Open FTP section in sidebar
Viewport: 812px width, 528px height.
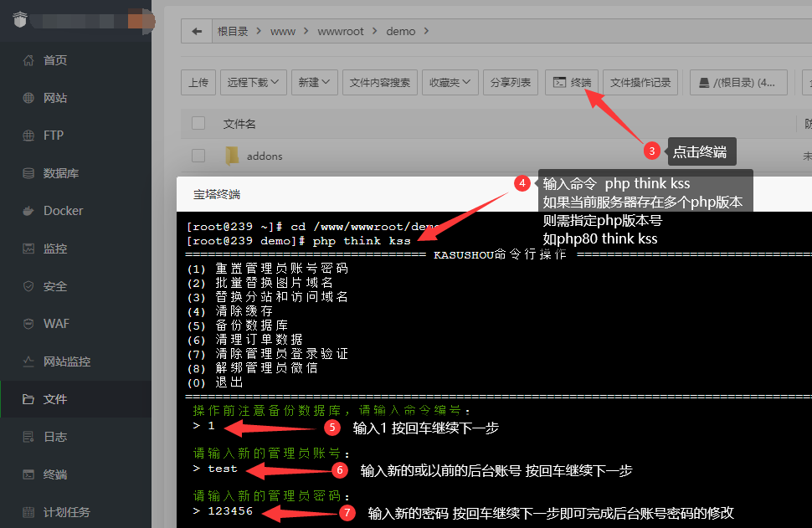[75, 136]
